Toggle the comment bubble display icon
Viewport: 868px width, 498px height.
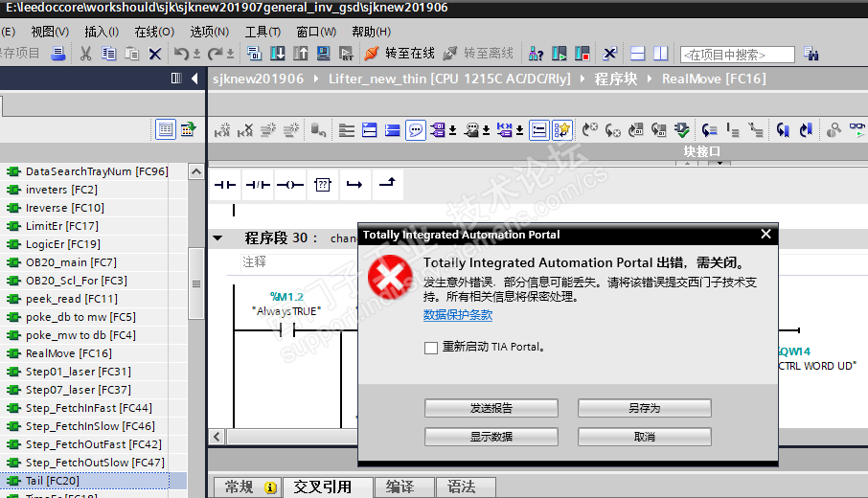pyautogui.click(x=416, y=130)
